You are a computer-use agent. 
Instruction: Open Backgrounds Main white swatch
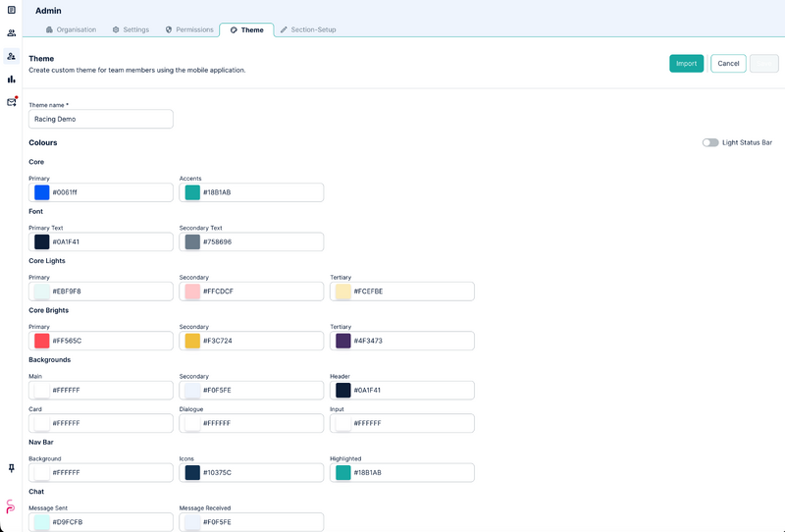tap(42, 391)
